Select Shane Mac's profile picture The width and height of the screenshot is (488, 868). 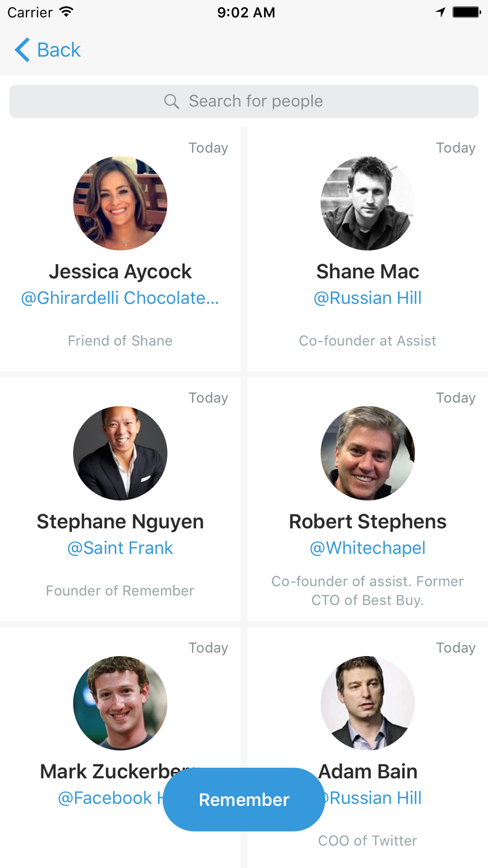[x=367, y=203]
